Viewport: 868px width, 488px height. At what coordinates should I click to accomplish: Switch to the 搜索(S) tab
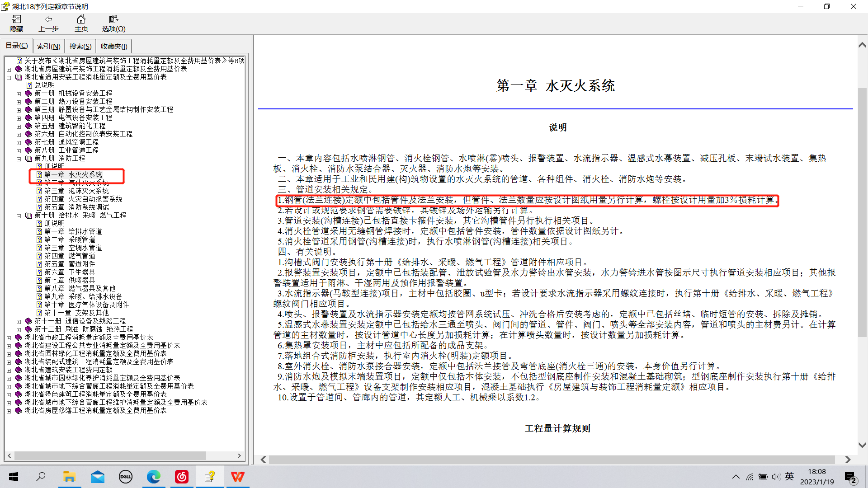(80, 46)
